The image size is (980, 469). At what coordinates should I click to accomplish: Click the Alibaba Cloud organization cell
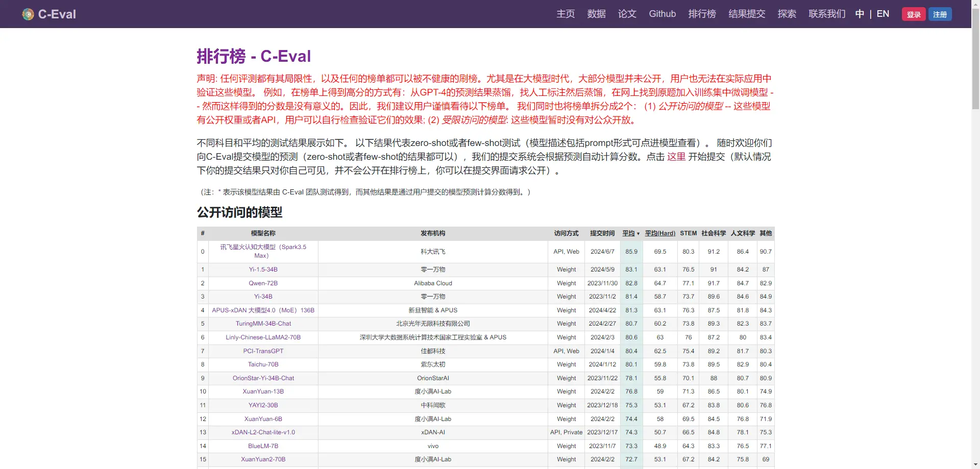click(x=433, y=283)
